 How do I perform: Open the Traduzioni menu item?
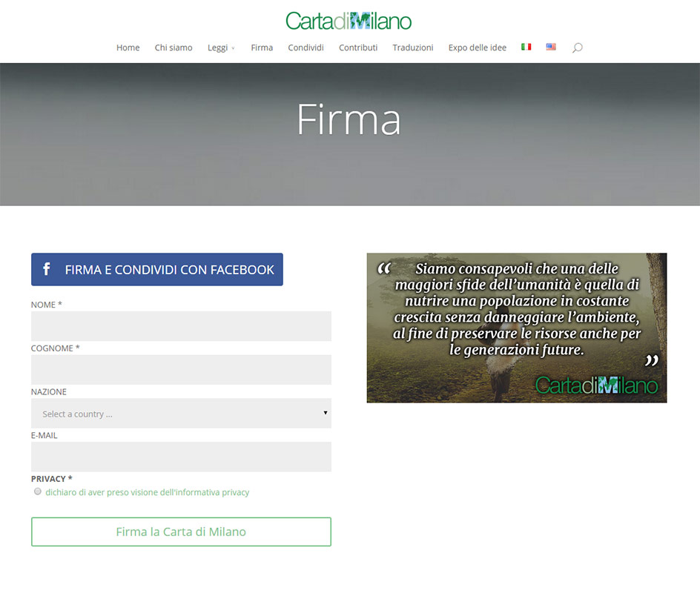[x=413, y=47]
